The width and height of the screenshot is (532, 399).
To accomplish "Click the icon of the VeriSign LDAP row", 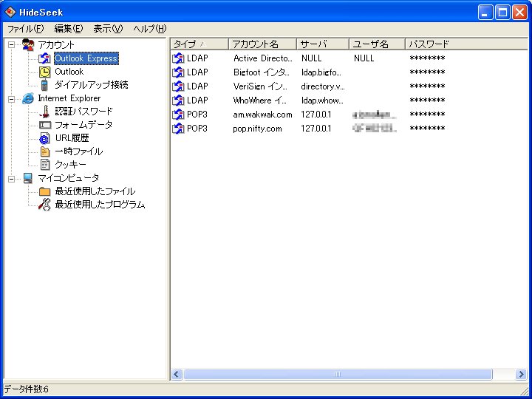I will [178, 86].
